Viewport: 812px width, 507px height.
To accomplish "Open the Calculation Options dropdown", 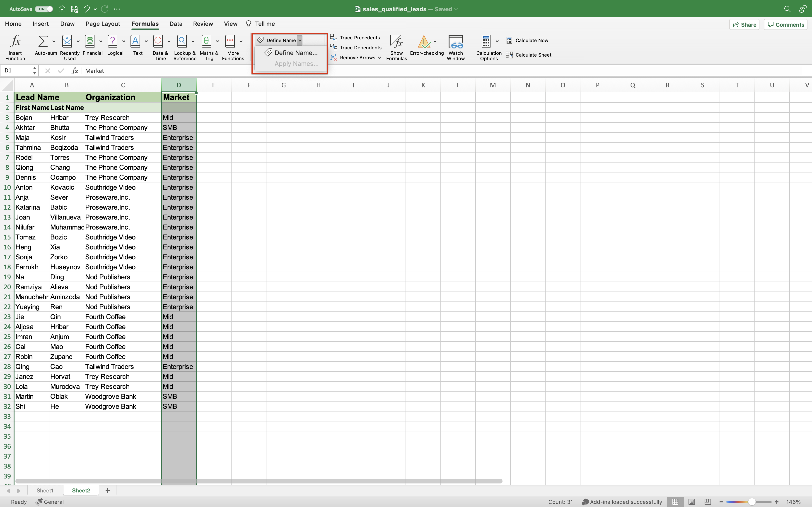I will coord(497,41).
